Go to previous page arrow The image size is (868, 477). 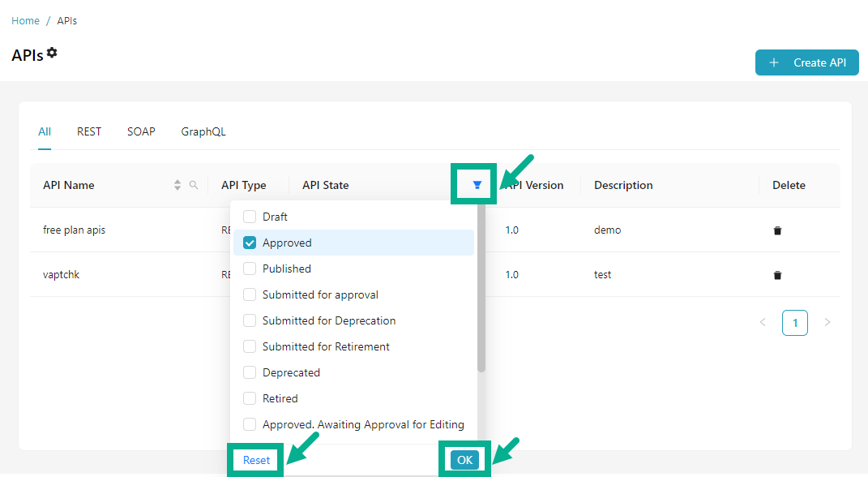tap(762, 322)
